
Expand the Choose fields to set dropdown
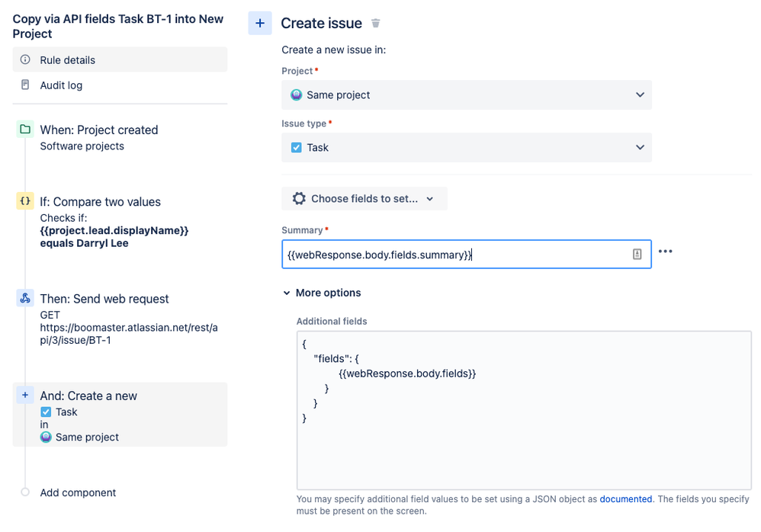364,199
